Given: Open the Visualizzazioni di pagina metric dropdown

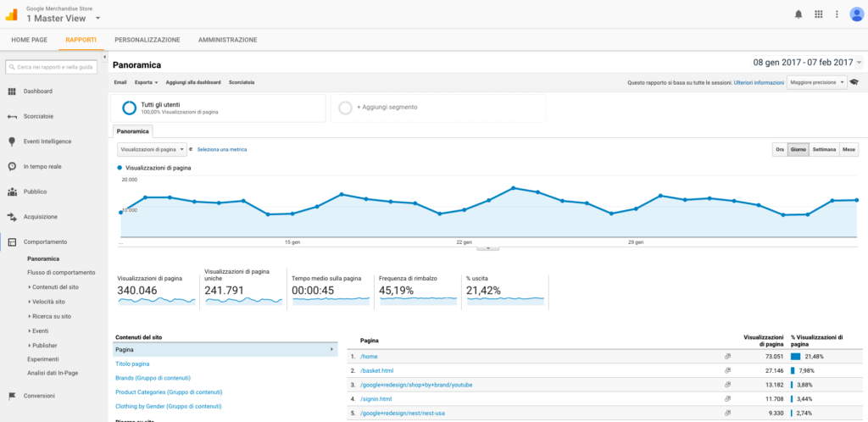Looking at the screenshot, I should pyautogui.click(x=152, y=149).
